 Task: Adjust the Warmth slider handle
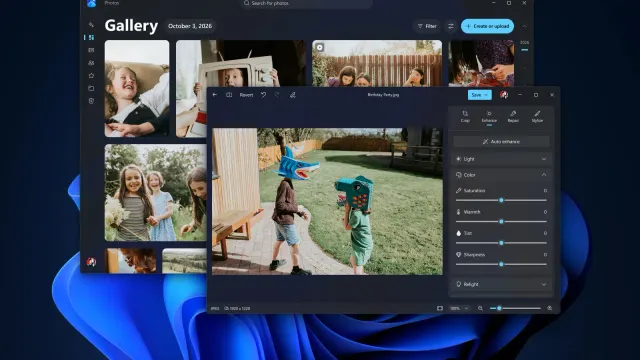click(501, 221)
